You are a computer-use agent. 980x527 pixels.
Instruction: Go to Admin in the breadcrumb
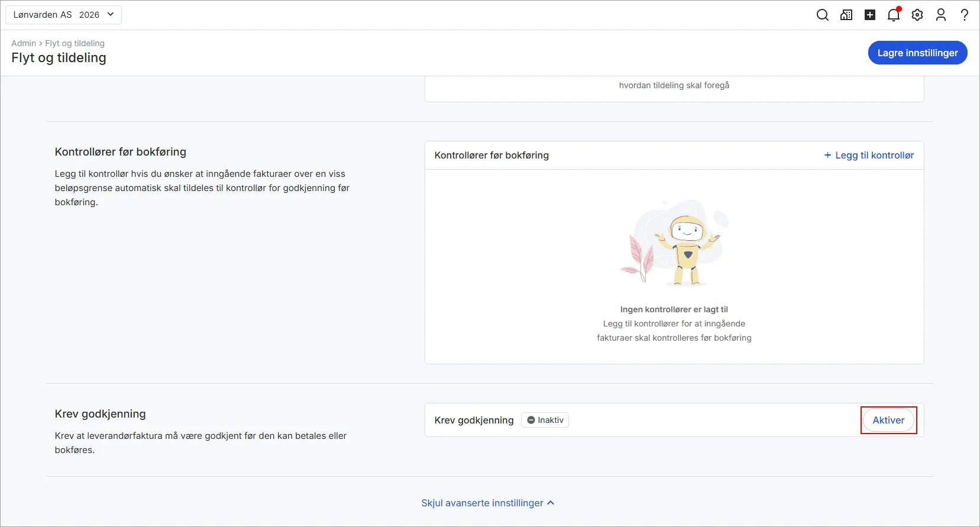24,43
